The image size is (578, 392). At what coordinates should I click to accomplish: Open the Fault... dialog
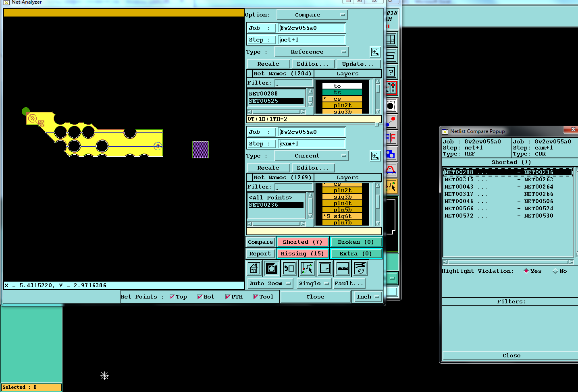[x=349, y=284]
